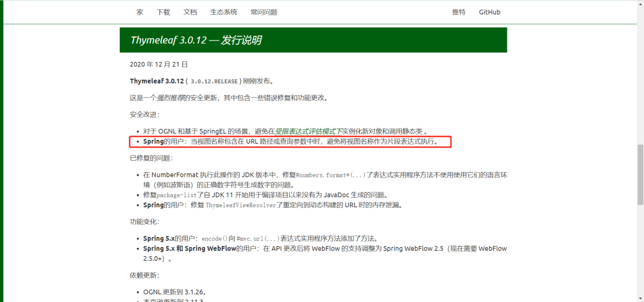Open the 推特 link in navbar
The width and height of the screenshot is (644, 302).
(x=459, y=12)
